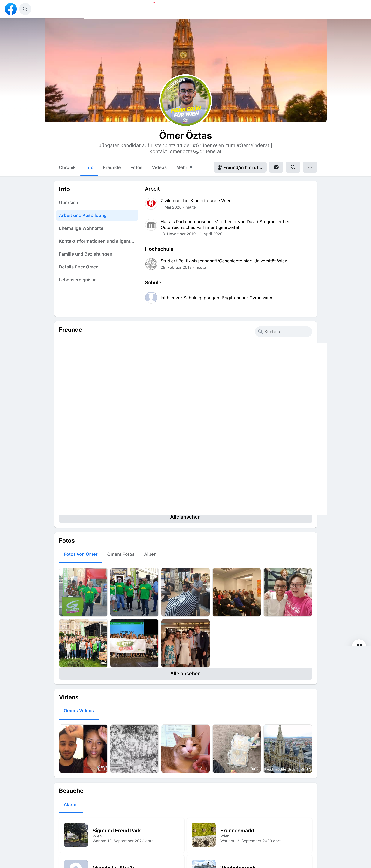Open selfie with pink shirt photo

click(288, 592)
